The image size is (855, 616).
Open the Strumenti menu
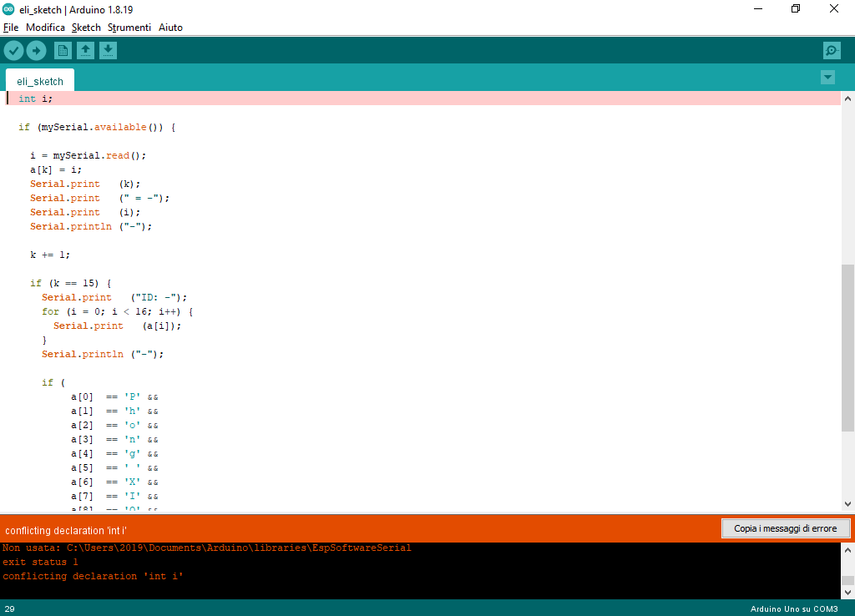[x=129, y=28]
